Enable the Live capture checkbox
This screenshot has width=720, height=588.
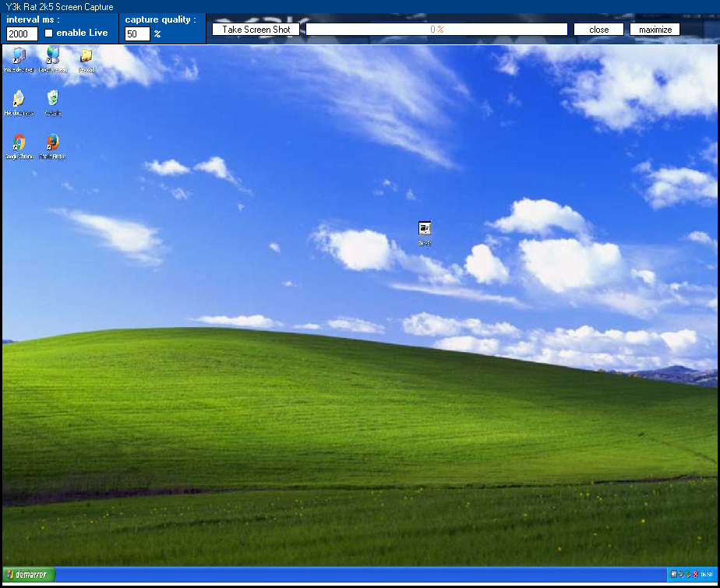tap(49, 33)
